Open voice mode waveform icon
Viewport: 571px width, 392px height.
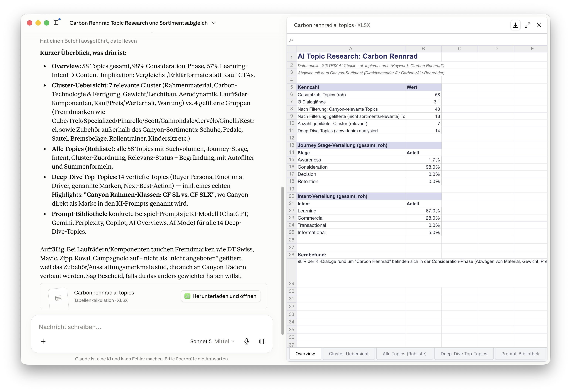(x=261, y=341)
